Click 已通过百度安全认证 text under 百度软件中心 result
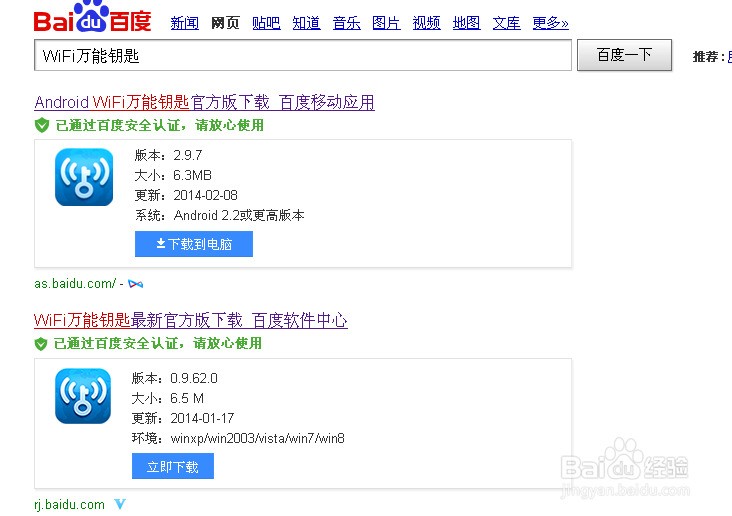732x516 pixels. pyautogui.click(x=158, y=344)
